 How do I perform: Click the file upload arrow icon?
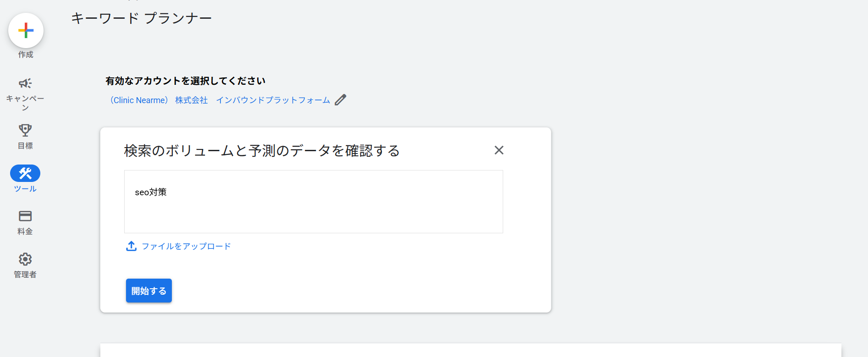(131, 246)
